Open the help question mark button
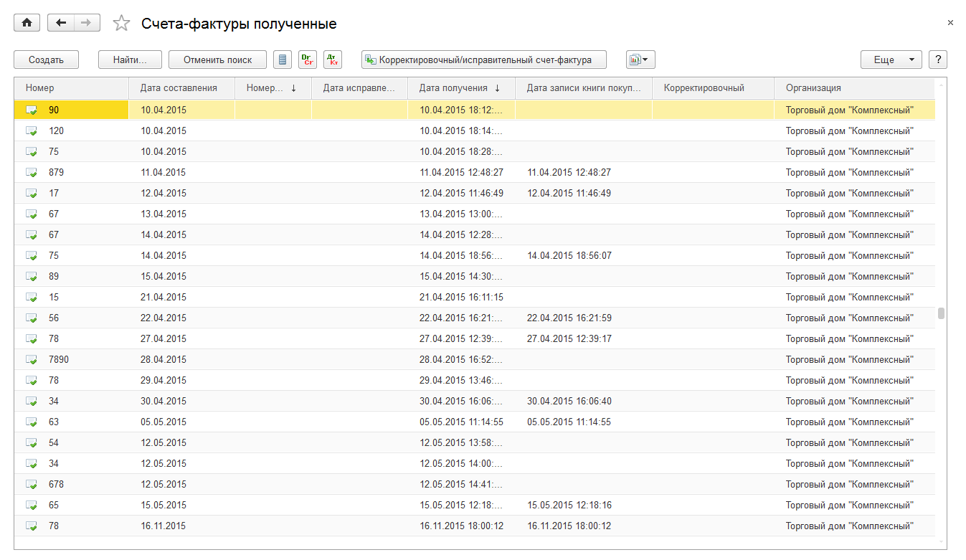Viewport: 966px width, 560px height. point(937,60)
